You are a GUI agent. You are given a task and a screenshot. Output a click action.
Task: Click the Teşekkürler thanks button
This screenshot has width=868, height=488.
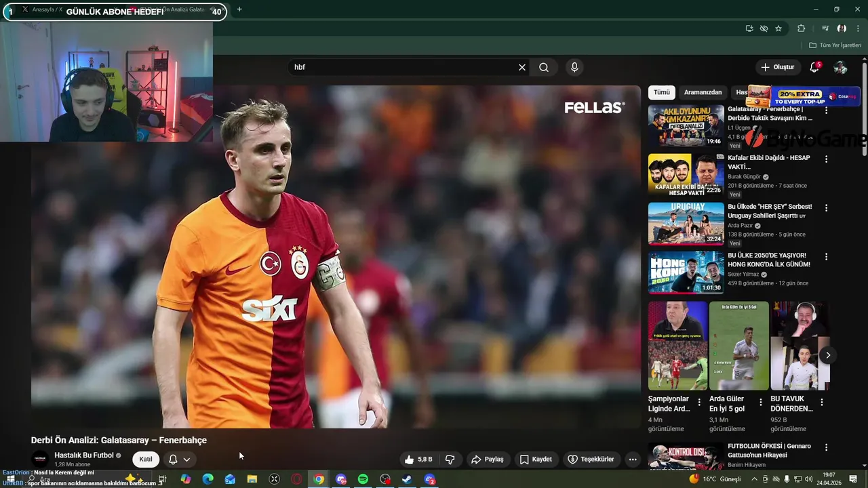(x=591, y=460)
